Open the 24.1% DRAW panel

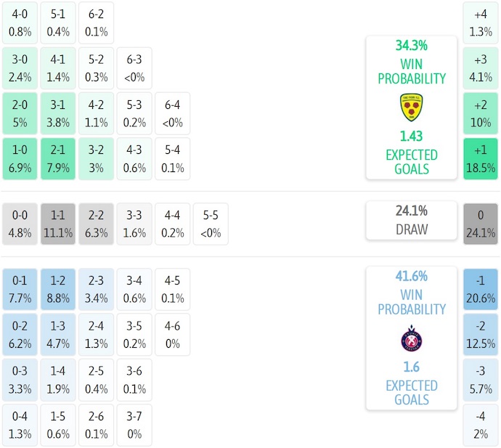(412, 220)
